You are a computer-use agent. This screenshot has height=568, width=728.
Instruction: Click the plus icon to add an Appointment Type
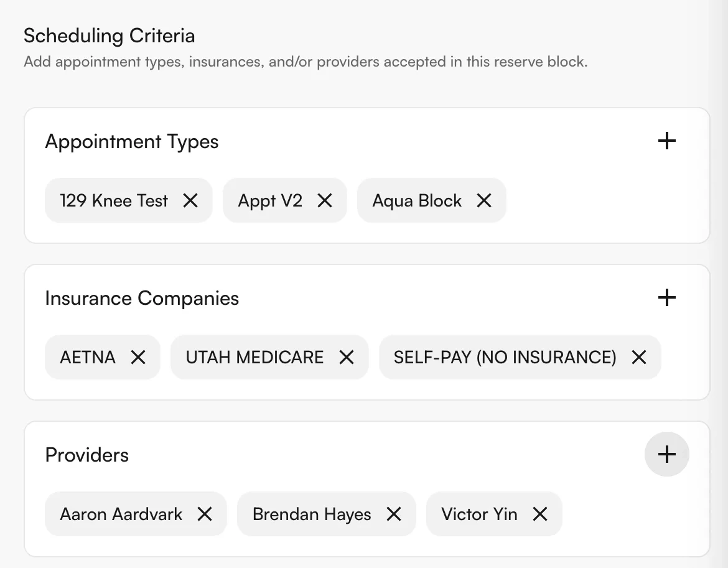click(x=666, y=141)
